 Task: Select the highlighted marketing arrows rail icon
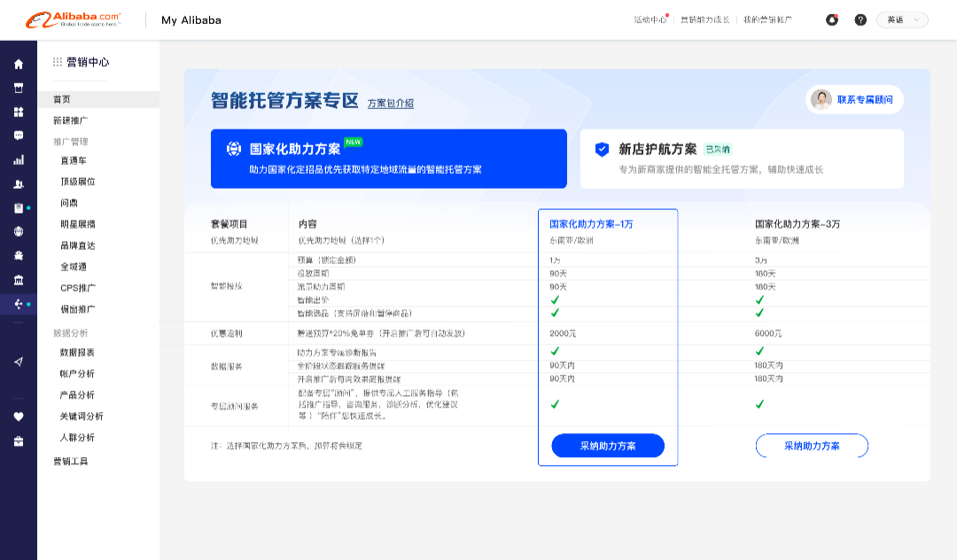coord(19,304)
